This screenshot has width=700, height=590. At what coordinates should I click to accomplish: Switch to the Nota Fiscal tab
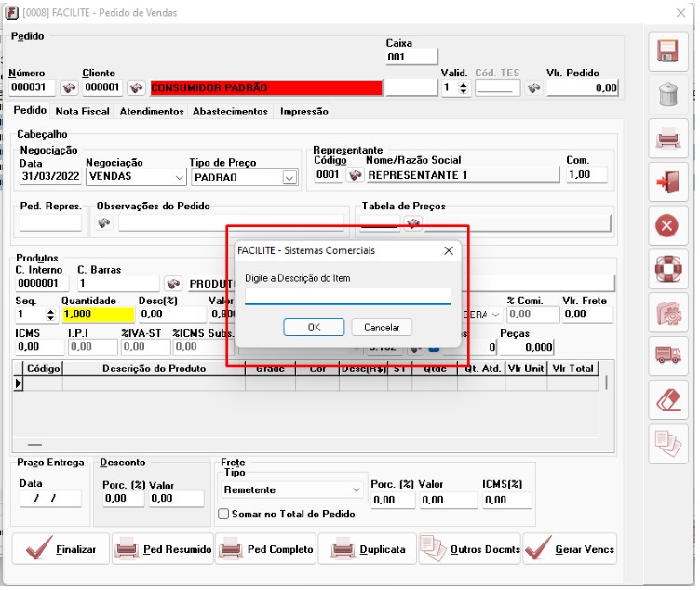(x=82, y=112)
